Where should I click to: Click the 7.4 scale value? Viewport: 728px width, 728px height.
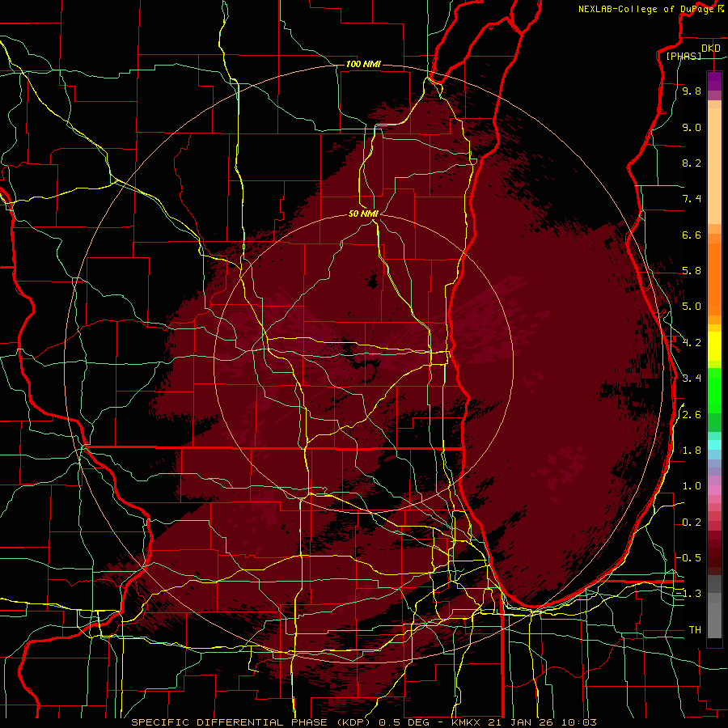pyautogui.click(x=692, y=199)
